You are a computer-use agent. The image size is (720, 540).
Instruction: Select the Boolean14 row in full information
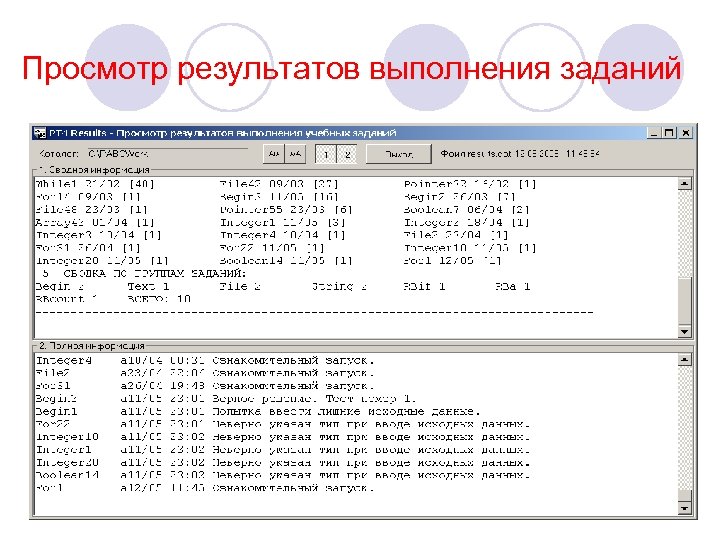coord(283,475)
